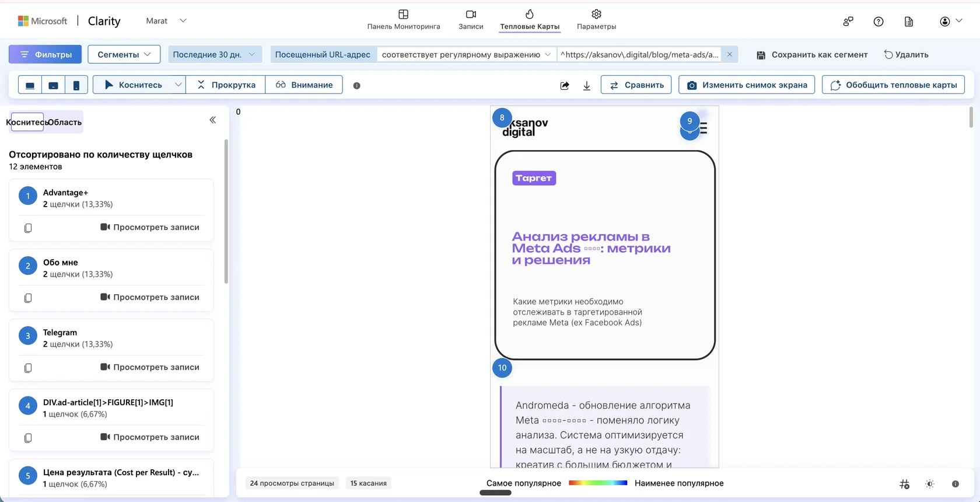Download the heatmap with the download icon
This screenshot has height=502, width=980.
pyautogui.click(x=587, y=85)
